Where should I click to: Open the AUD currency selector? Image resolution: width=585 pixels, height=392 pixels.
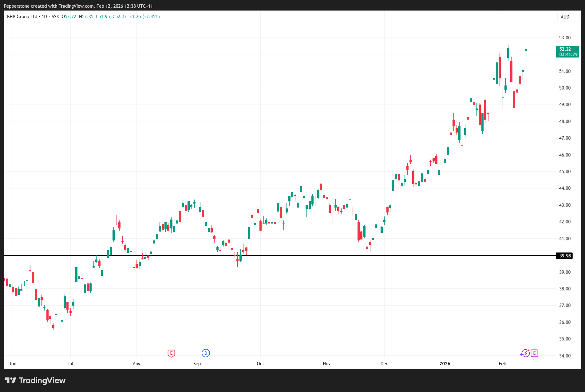pos(565,17)
